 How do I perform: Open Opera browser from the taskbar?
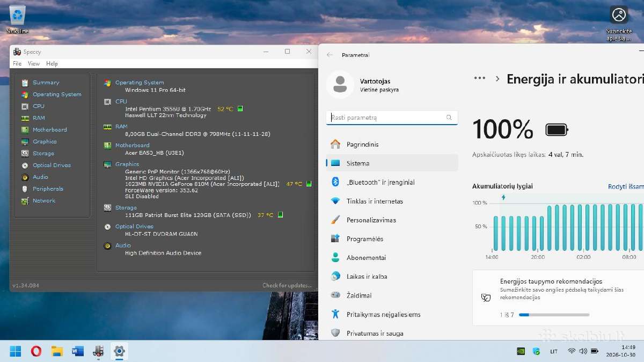[36, 351]
